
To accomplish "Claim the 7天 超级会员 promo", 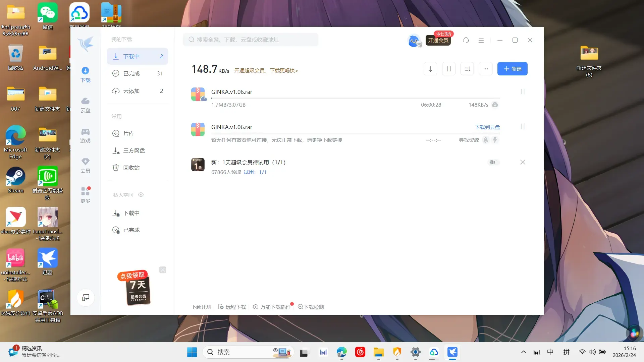I will pos(134,287).
